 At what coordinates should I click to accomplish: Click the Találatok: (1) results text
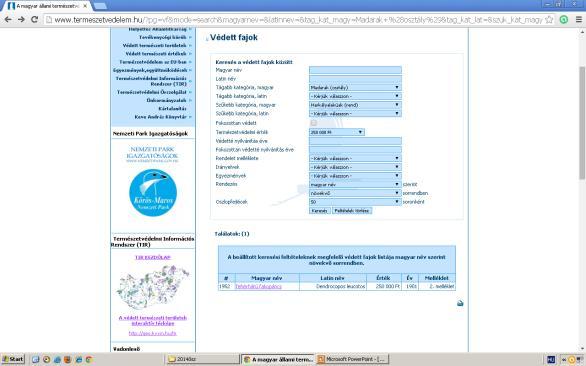(232, 234)
